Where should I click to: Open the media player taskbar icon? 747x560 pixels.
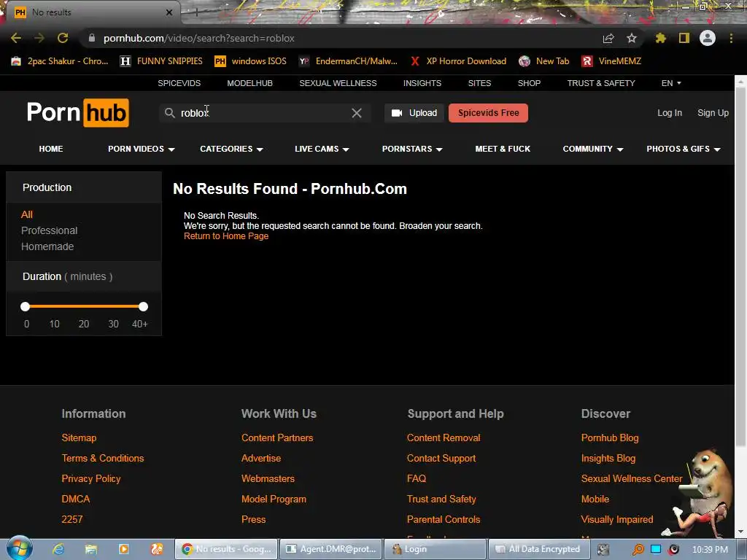(124, 549)
